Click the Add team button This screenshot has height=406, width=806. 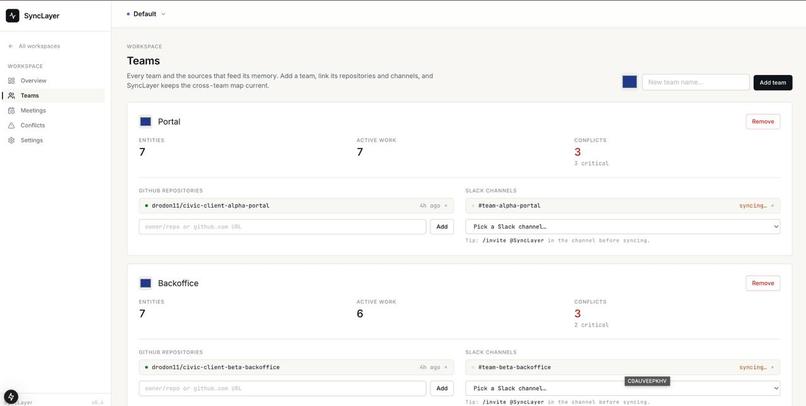(773, 82)
